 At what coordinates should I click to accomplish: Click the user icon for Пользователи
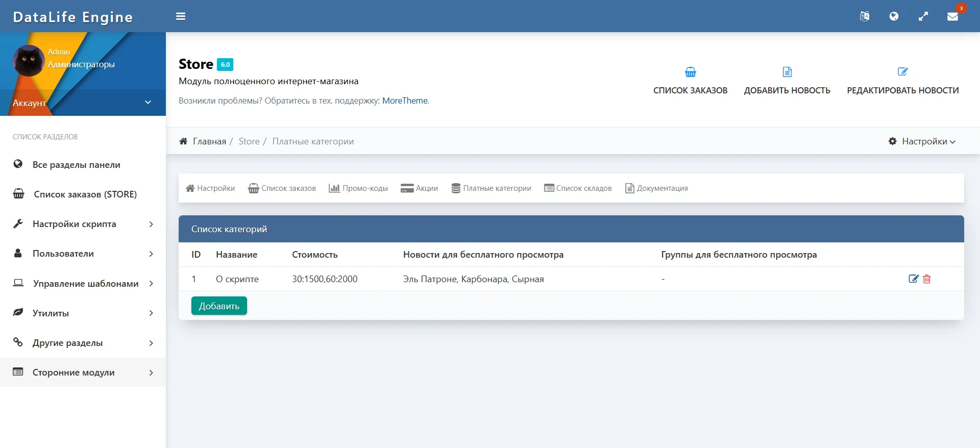coord(18,253)
